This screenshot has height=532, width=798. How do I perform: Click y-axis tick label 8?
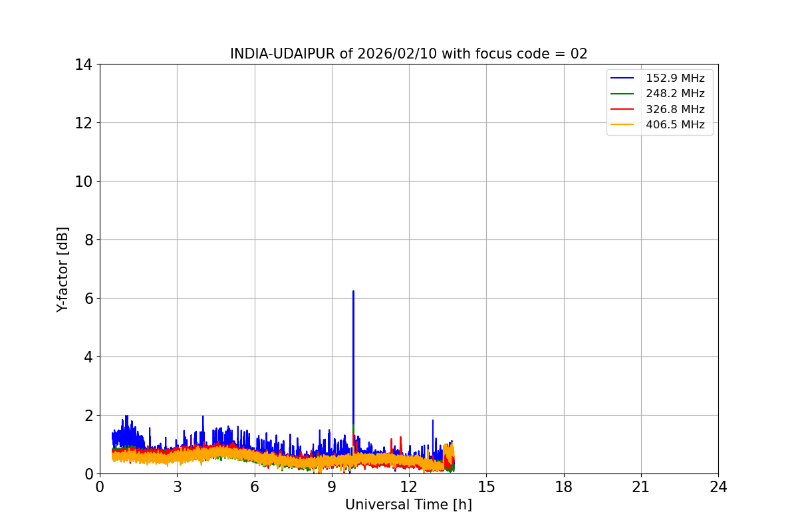point(88,240)
